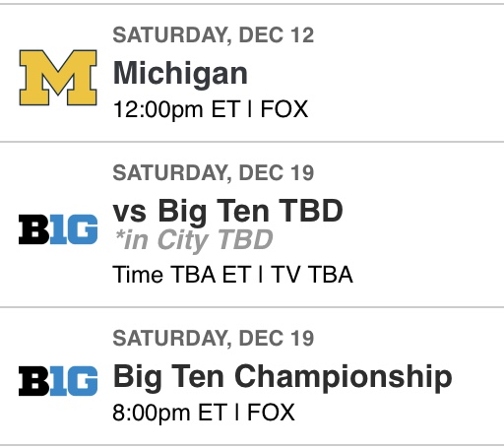Click the *in City TBD location note
Image resolution: width=504 pixels, height=448 pixels.
(x=194, y=240)
